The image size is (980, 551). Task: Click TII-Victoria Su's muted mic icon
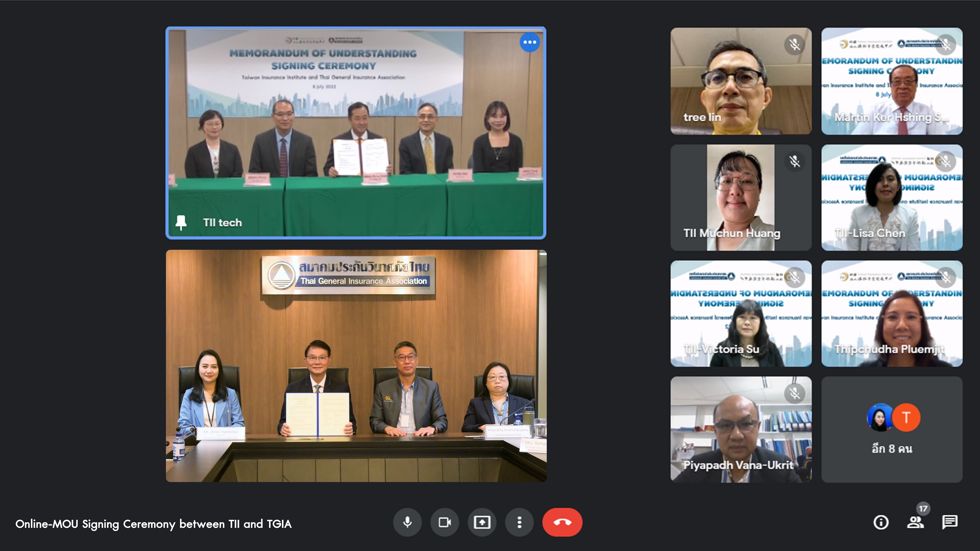pos(794,277)
